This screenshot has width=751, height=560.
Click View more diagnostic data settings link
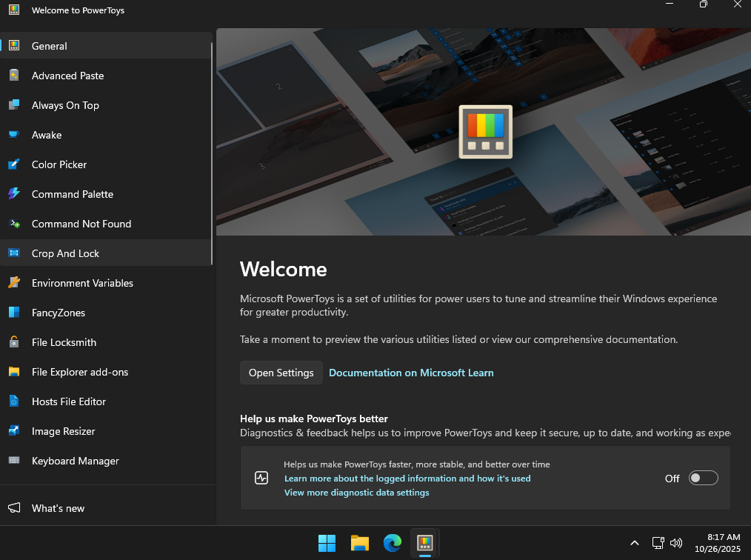click(356, 493)
